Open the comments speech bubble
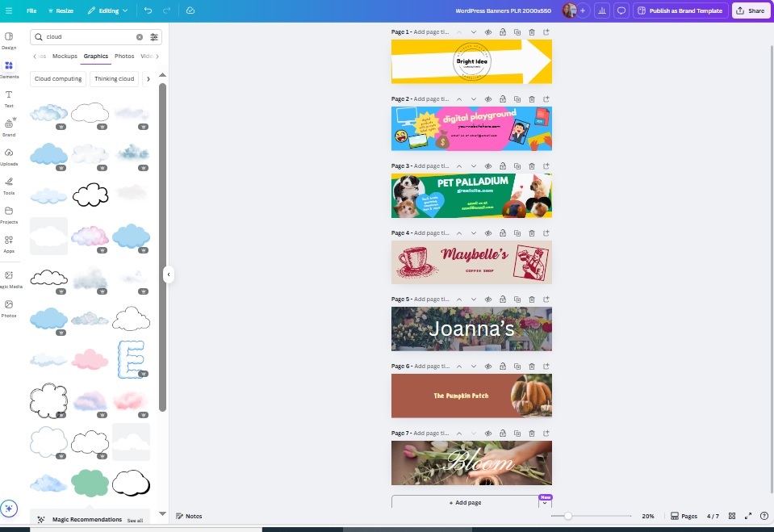This screenshot has width=774, height=532. click(621, 10)
